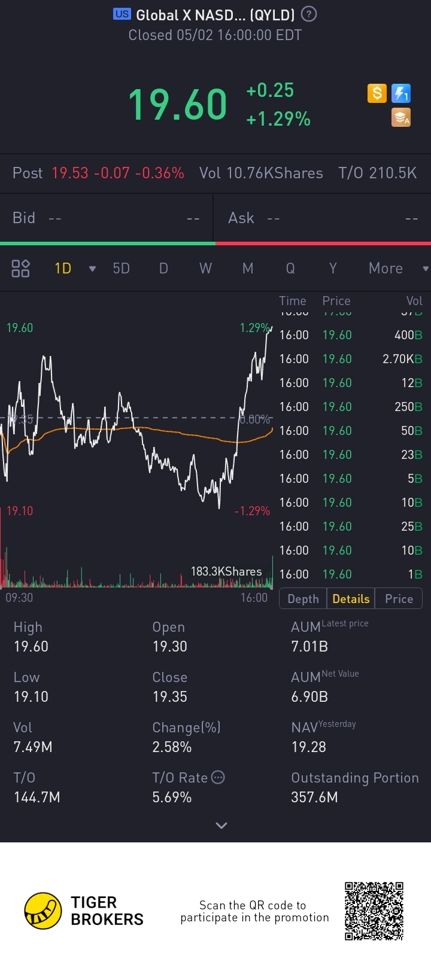Tap the Bid quote box
This screenshot has width=431, height=980.
(106, 218)
